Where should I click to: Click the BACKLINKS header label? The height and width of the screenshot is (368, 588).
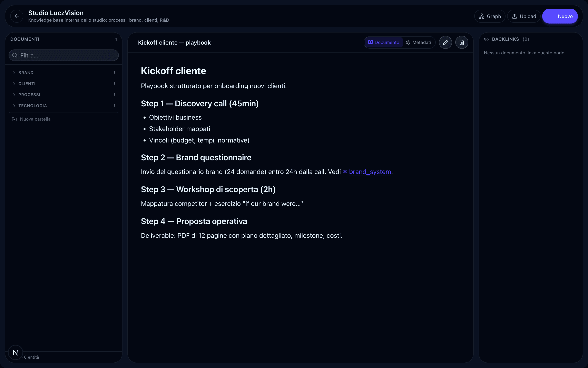(x=505, y=39)
